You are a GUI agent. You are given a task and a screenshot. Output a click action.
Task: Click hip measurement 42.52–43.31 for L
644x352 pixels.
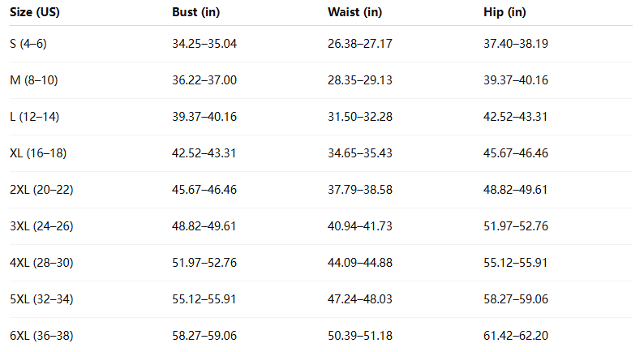515,117
